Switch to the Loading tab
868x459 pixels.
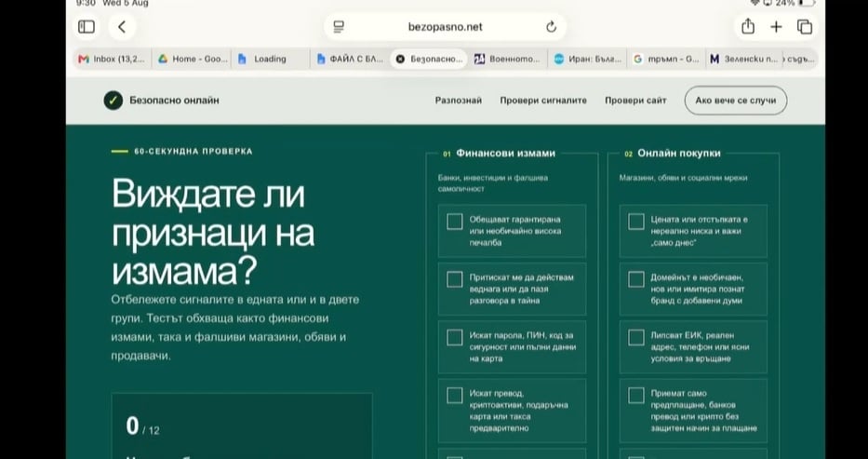(x=270, y=59)
